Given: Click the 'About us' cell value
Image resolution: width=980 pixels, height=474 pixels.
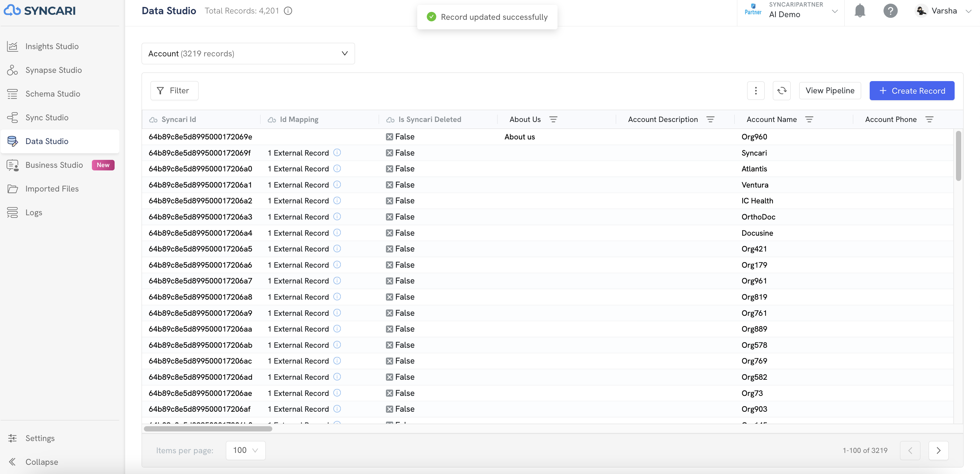Looking at the screenshot, I should 519,137.
